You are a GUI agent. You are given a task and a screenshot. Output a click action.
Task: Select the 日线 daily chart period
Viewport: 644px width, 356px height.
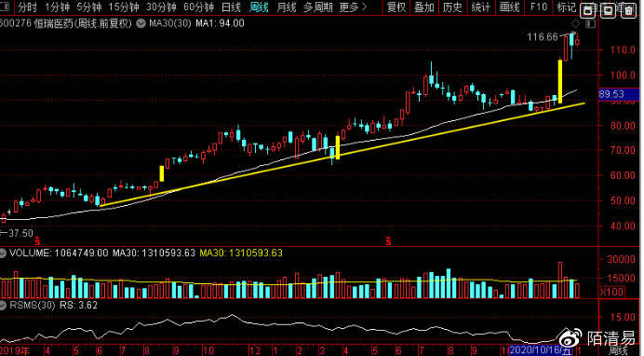(x=231, y=7)
